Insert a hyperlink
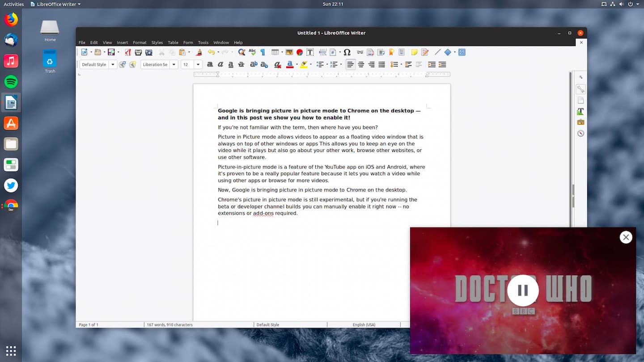 [x=360, y=52]
